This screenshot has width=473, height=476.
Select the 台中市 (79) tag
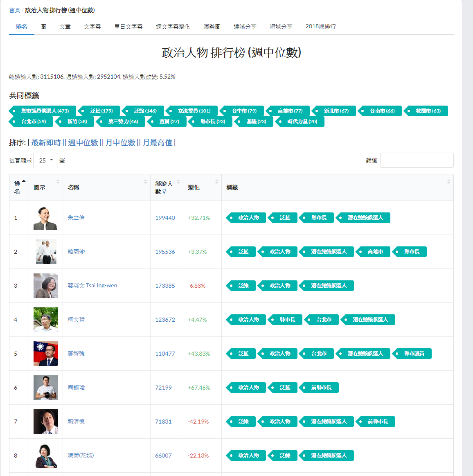(x=242, y=111)
